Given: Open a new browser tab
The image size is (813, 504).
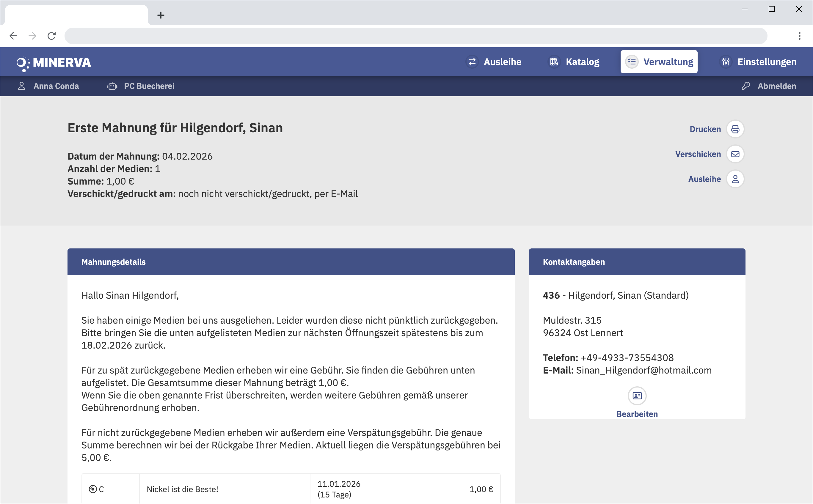Looking at the screenshot, I should (161, 15).
